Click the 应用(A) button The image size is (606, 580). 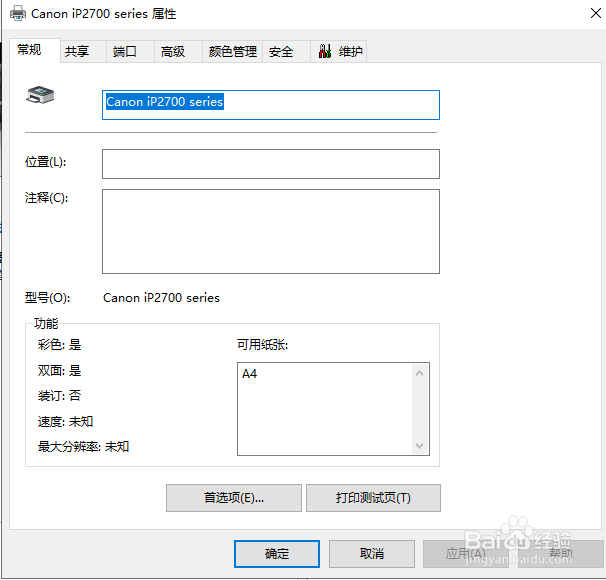click(x=466, y=554)
